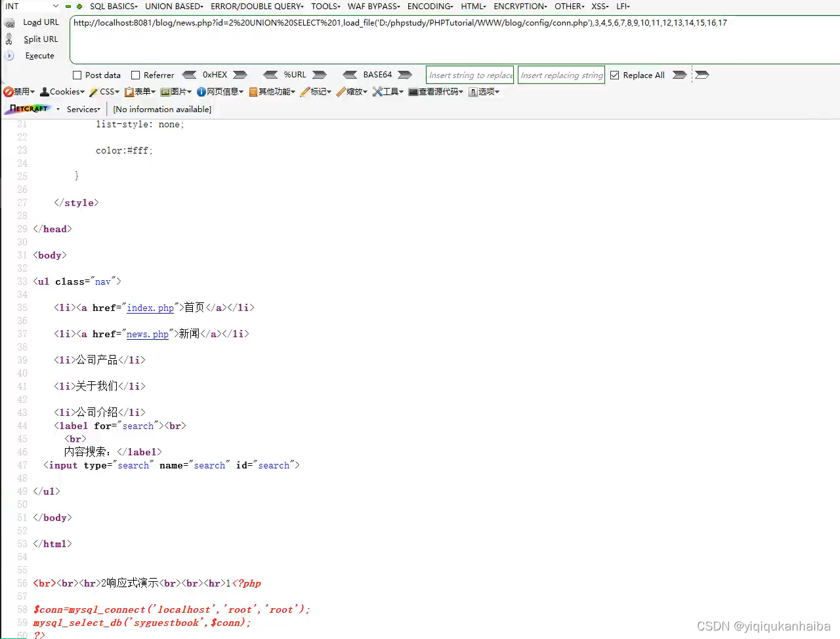840x639 pixels.
Task: Click the filled replace arrow after Replace All
Action: tap(680, 75)
